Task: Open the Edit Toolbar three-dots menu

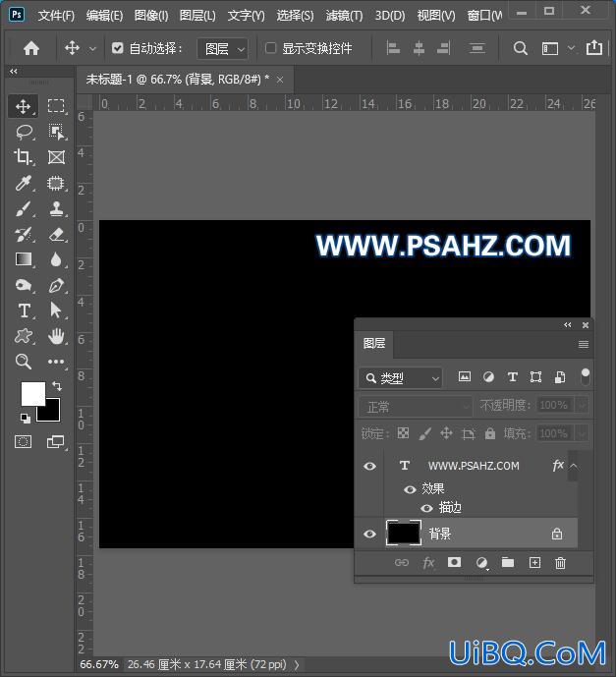Action: (x=56, y=362)
